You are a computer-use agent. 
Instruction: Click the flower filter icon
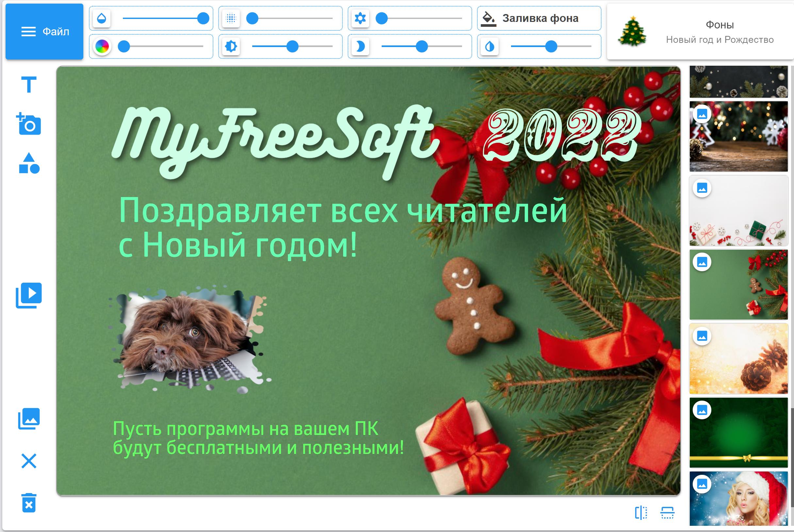360,18
